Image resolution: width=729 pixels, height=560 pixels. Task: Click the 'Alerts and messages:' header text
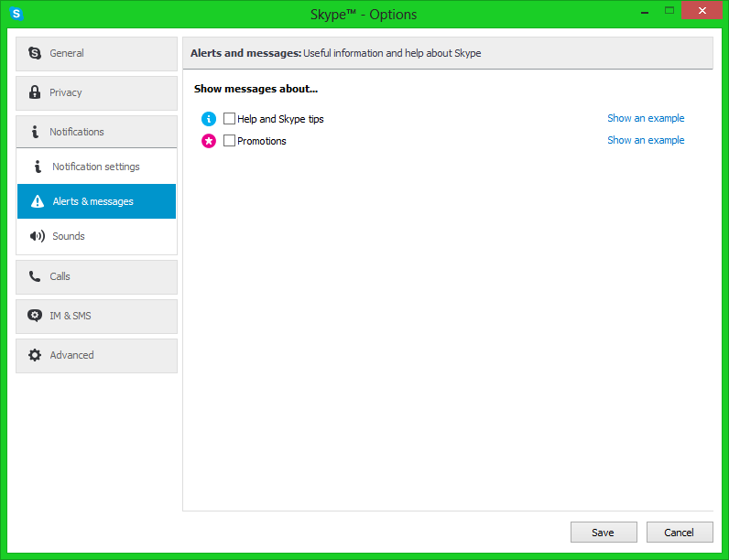tap(246, 53)
